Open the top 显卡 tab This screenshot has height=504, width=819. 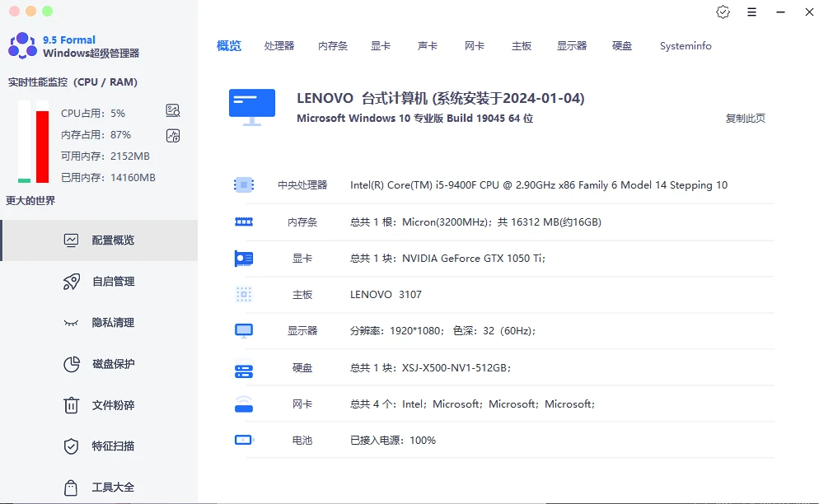pos(381,46)
